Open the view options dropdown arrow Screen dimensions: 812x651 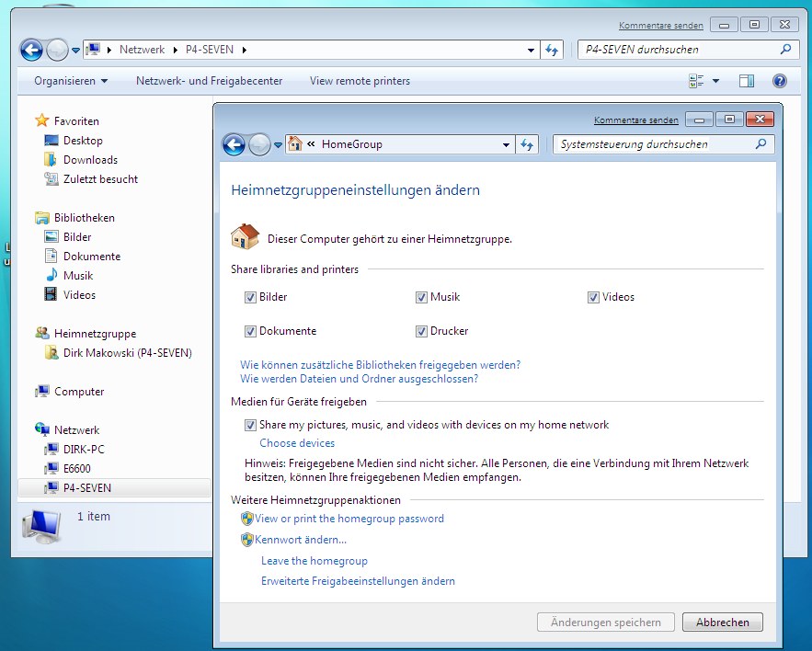[x=715, y=81]
